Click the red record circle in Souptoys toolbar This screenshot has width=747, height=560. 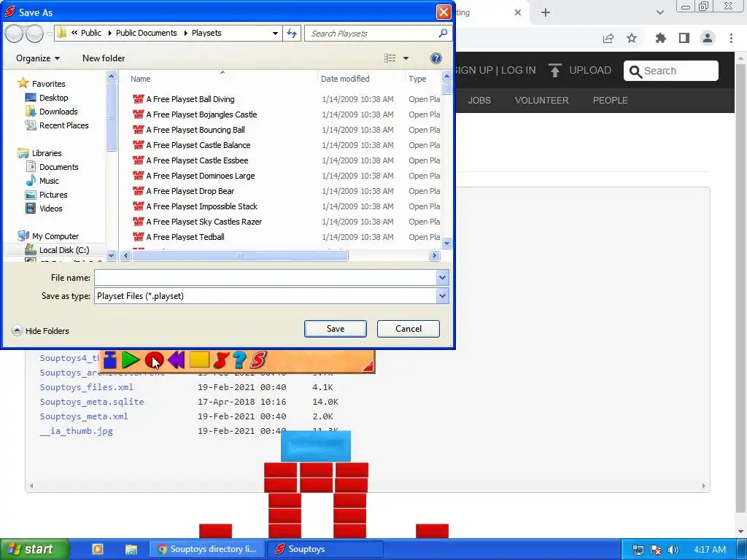pos(154,360)
